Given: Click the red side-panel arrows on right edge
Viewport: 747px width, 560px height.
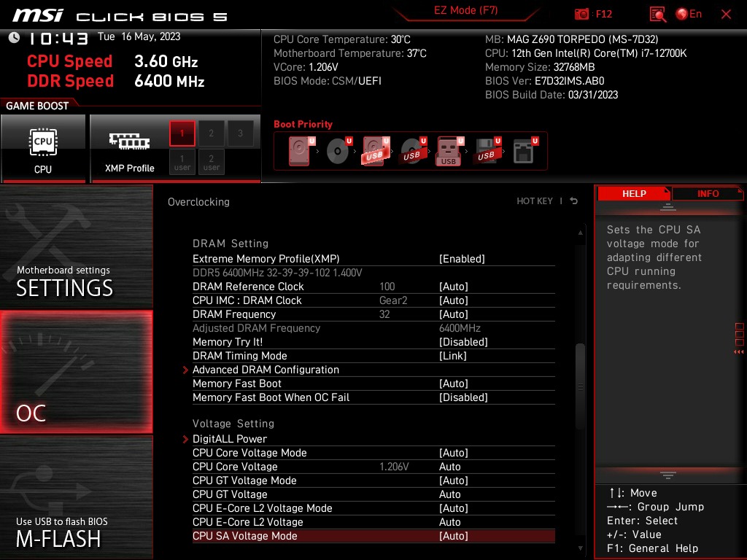Looking at the screenshot, I should 739,351.
